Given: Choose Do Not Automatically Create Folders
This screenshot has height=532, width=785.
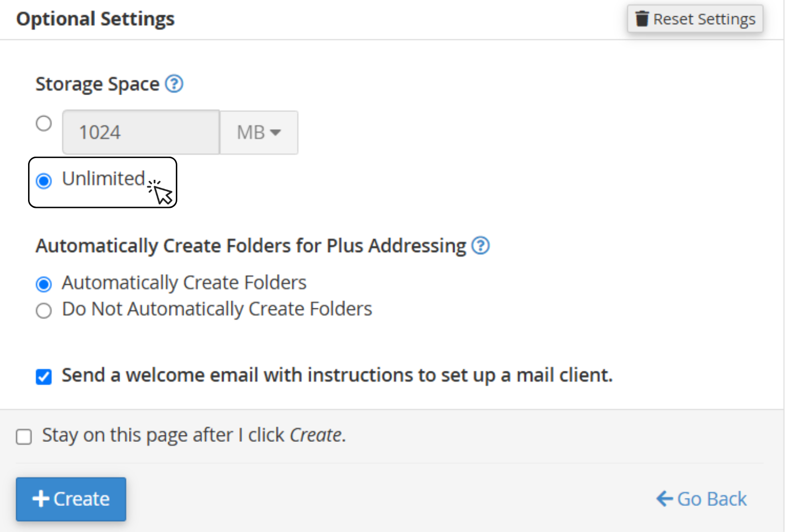Looking at the screenshot, I should (x=44, y=311).
